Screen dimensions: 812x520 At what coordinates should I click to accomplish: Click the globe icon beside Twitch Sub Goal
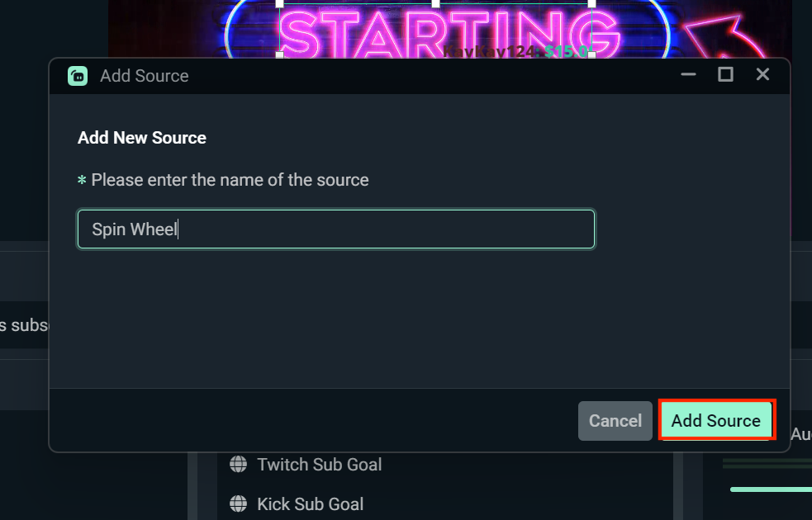pyautogui.click(x=238, y=465)
